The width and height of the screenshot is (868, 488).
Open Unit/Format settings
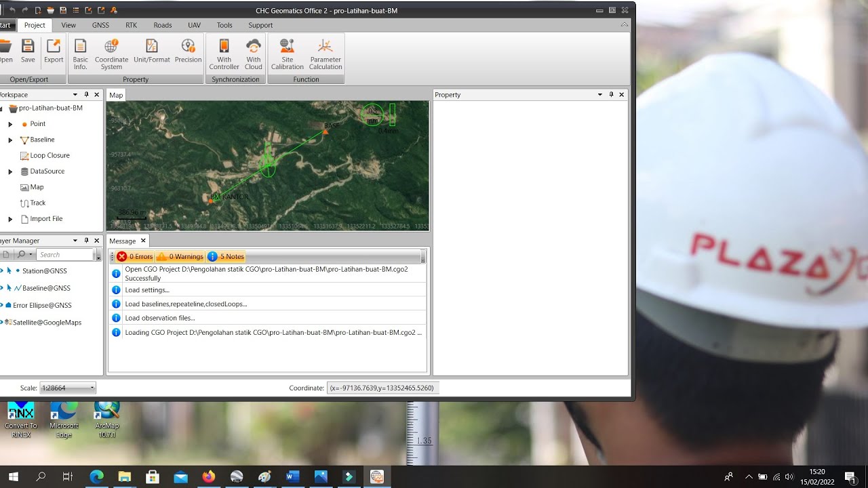click(x=152, y=52)
